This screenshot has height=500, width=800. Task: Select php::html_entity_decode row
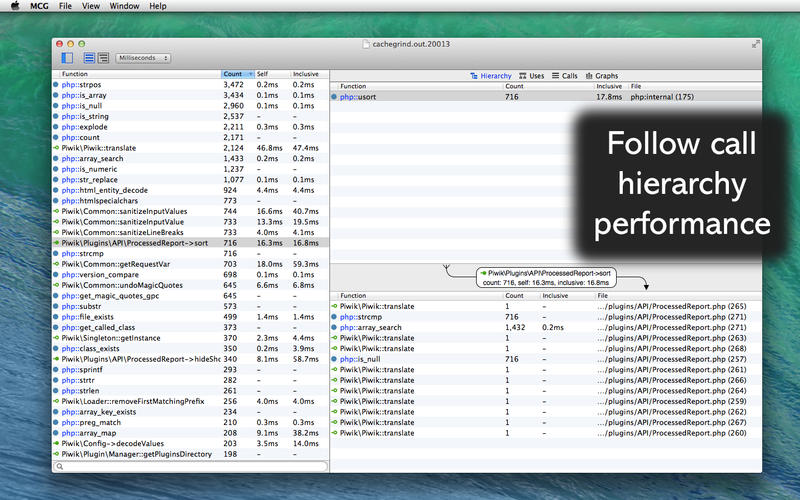pyautogui.click(x=190, y=190)
